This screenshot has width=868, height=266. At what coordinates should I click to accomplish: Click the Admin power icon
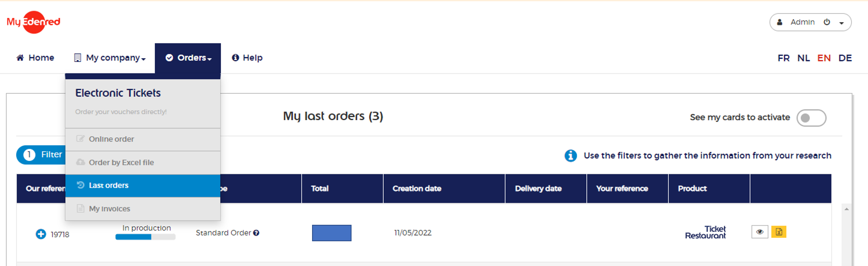(827, 22)
